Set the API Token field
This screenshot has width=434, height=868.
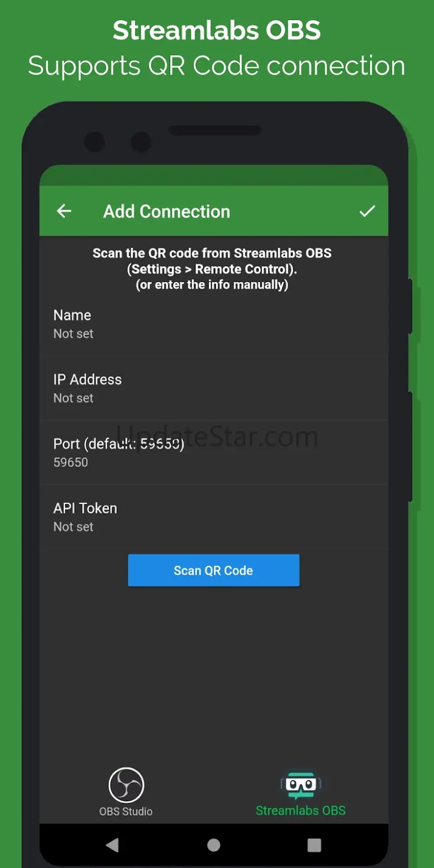click(214, 517)
